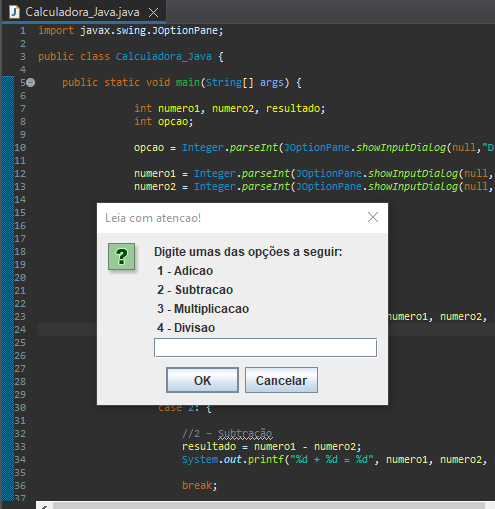Viewport: 495px width, 509px height.
Task: Click line number 10 in gutter
Action: click(x=20, y=148)
